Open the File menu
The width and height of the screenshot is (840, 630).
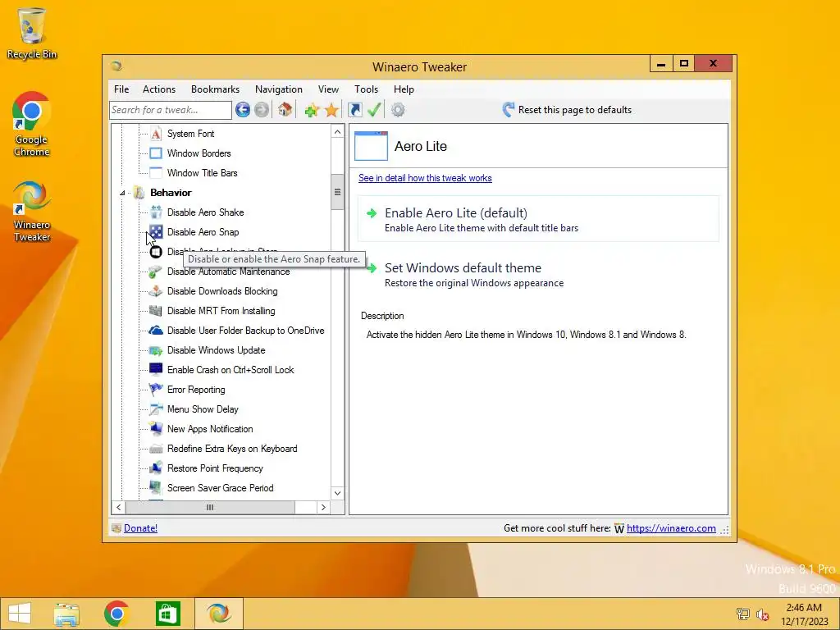121,89
